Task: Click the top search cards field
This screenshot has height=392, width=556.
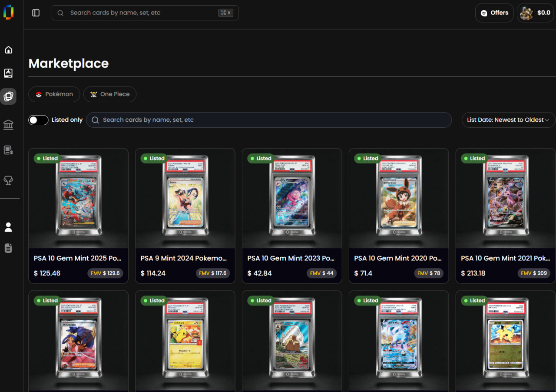Action: [x=145, y=13]
